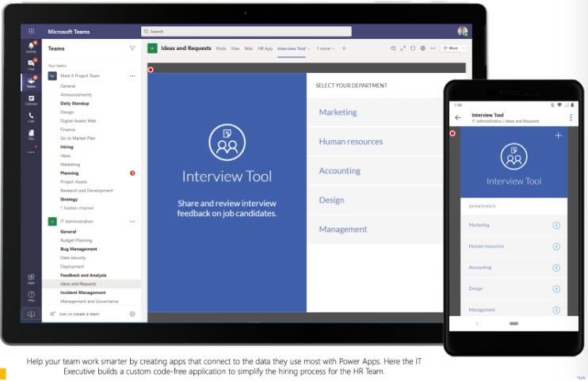Open the Meet button dropdown arrow
The width and height of the screenshot is (588, 381).
[x=464, y=48]
